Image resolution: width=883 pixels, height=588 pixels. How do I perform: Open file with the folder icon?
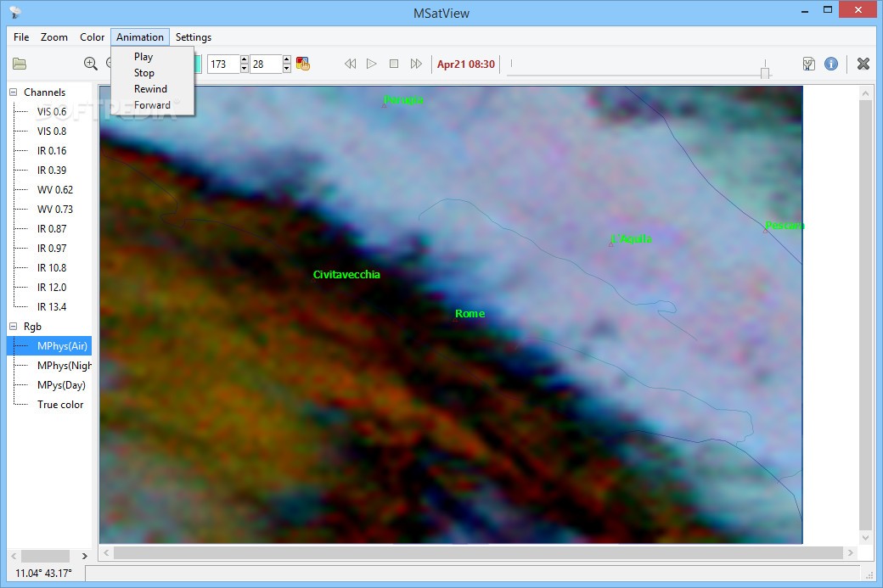click(20, 64)
